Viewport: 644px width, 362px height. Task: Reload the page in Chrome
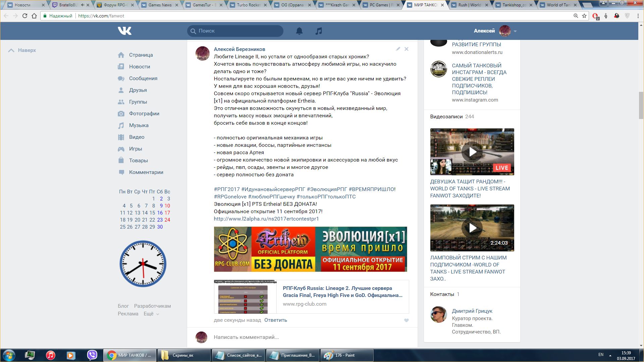click(x=24, y=16)
